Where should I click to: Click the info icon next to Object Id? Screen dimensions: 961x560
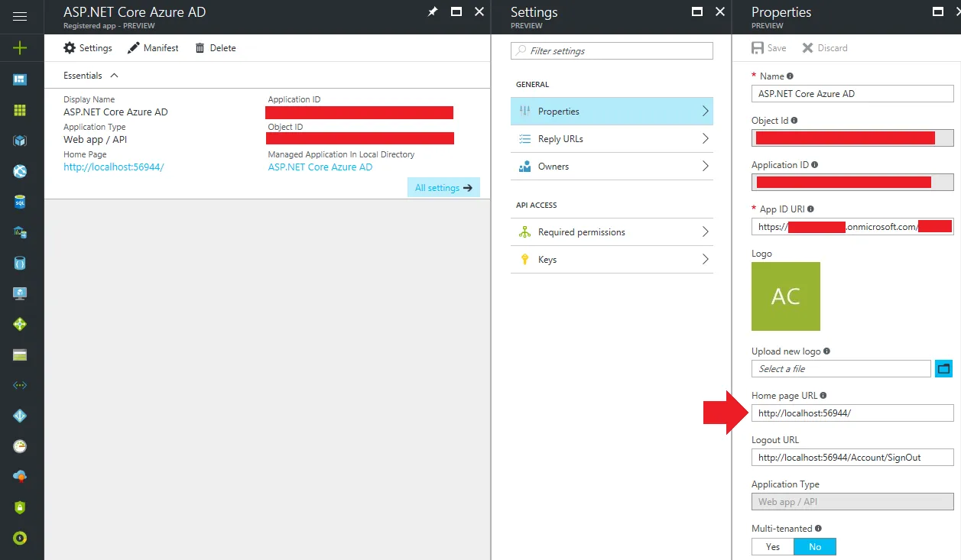[x=794, y=121]
